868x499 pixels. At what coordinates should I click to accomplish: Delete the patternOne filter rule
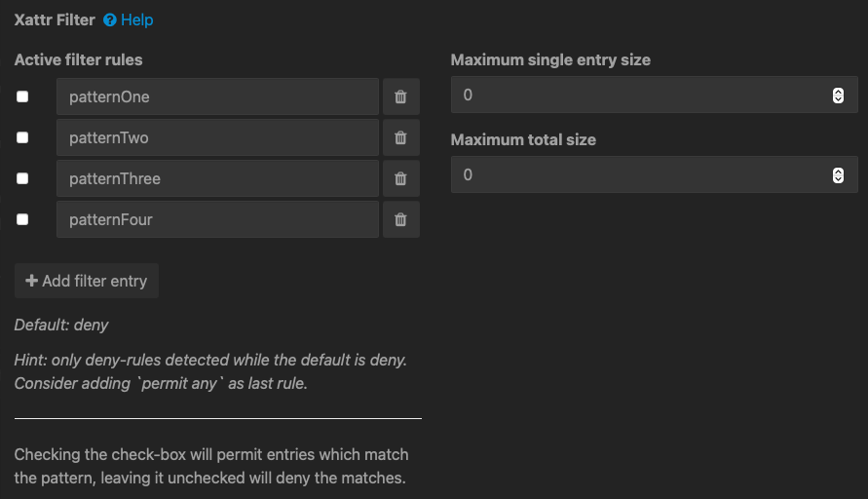tap(400, 96)
